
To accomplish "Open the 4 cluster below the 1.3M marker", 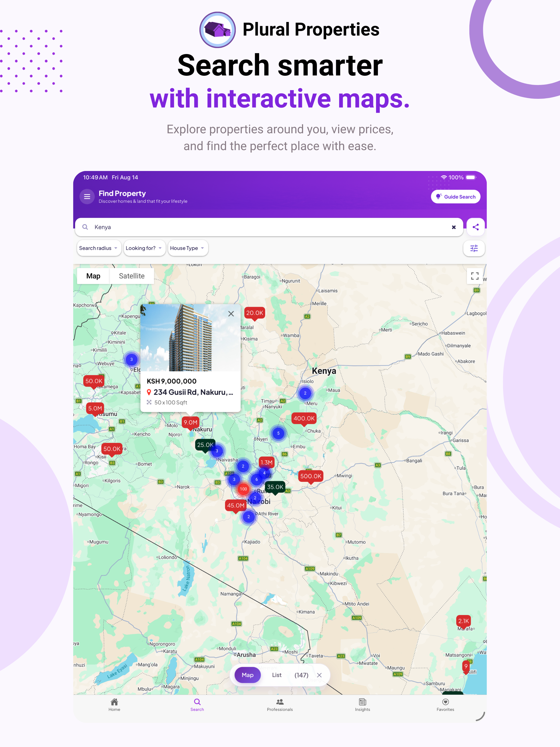I will tap(264, 473).
